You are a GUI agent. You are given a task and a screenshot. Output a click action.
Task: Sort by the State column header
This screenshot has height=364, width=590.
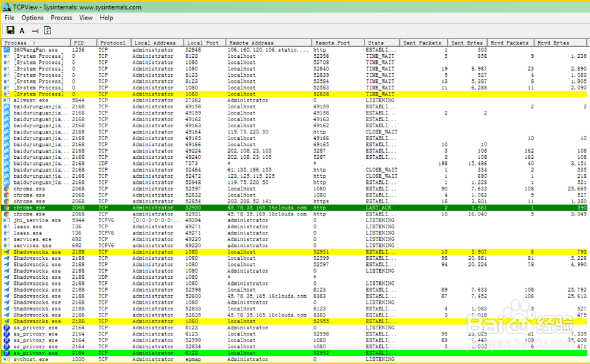pyautogui.click(x=382, y=43)
